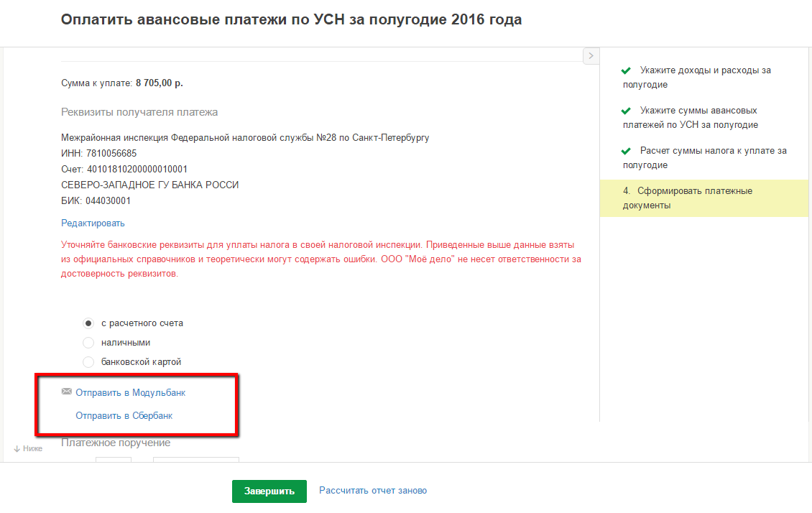Select the с расчетного счета payment option
The width and height of the screenshot is (812, 513).
coord(89,323)
